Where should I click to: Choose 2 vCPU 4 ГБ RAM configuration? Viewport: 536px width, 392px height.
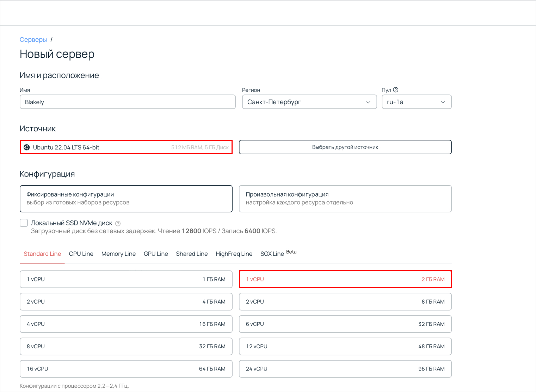pos(126,302)
